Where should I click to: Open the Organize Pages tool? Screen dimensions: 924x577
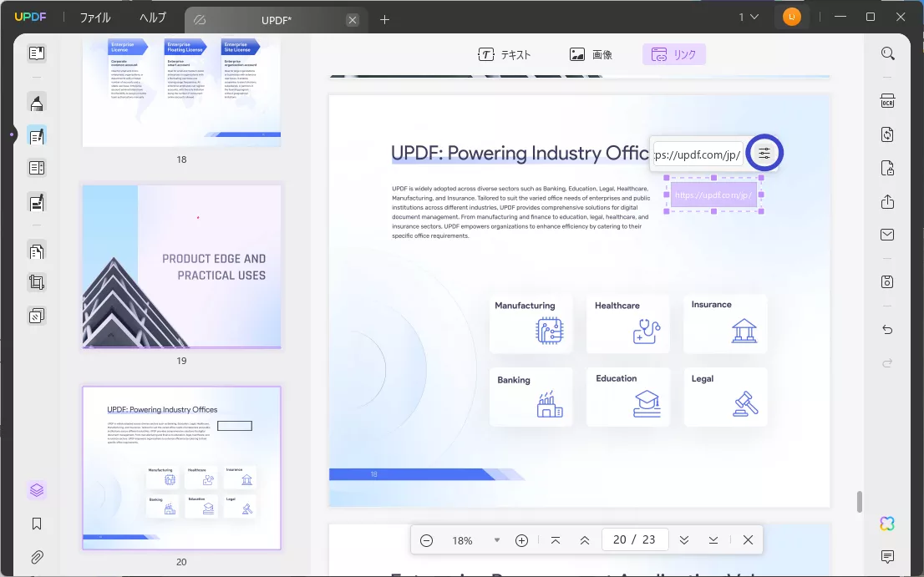[x=37, y=251]
